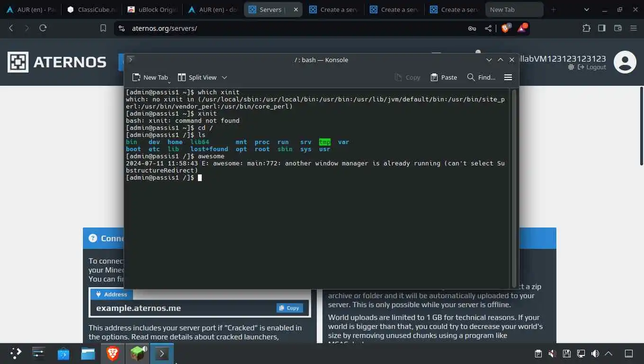644x364 pixels.
Task: Open browser extensions puzzle icon
Action: click(586, 28)
